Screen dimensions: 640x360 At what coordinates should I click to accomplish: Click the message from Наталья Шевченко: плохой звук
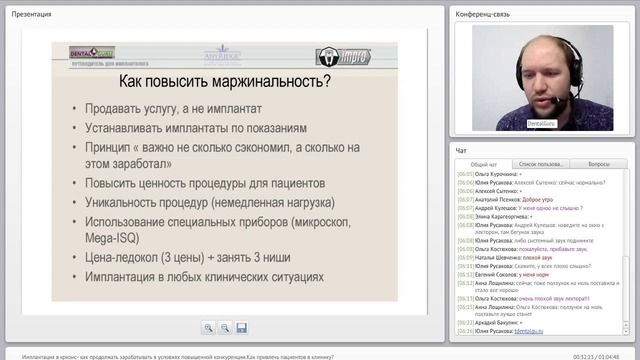[505, 258]
